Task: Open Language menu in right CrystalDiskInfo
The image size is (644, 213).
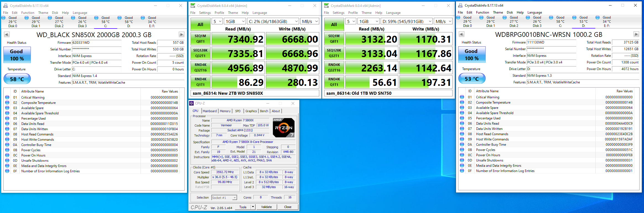Action: click(x=535, y=12)
